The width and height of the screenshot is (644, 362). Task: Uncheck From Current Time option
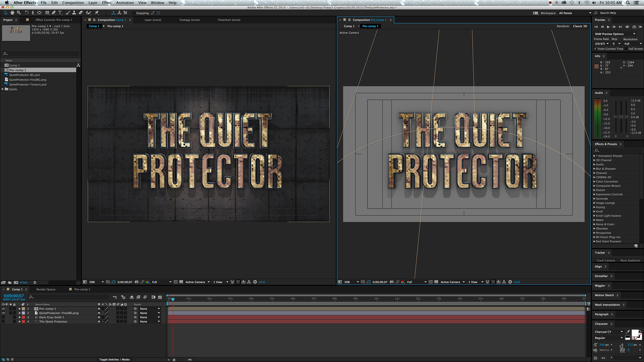(595, 49)
